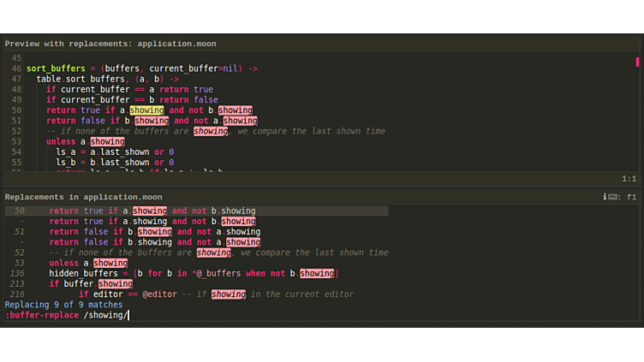Click the 'Preview with replacements: application.moon' title
The height and width of the screenshot is (362, 644).
coord(110,44)
